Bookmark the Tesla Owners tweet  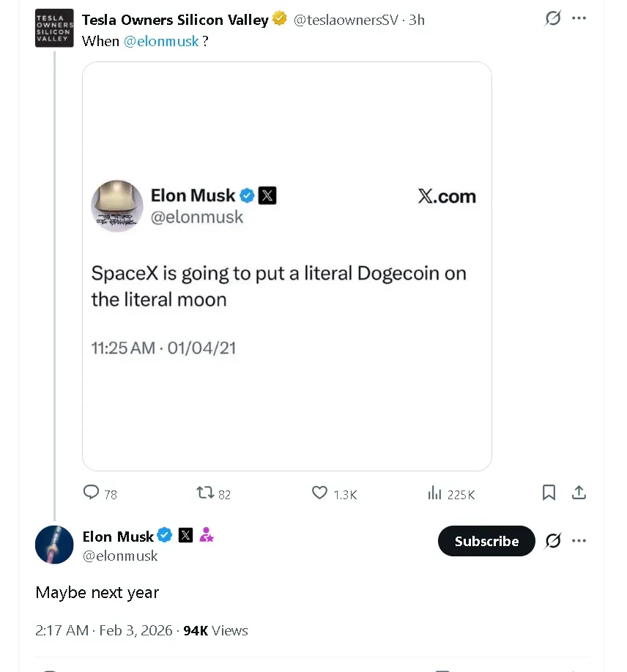pos(549,493)
